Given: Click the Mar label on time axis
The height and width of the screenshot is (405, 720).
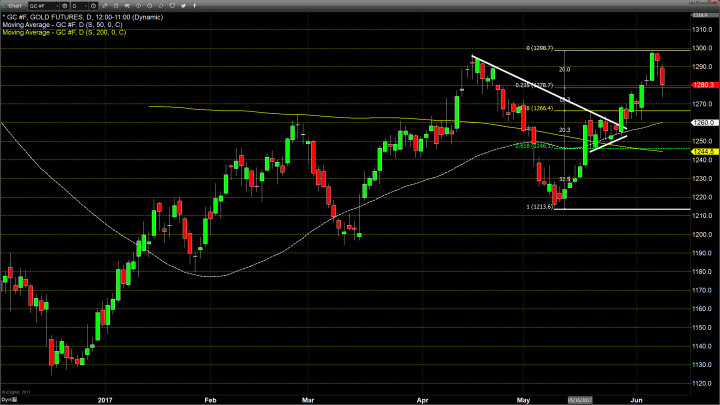Looking at the screenshot, I should coord(308,400).
